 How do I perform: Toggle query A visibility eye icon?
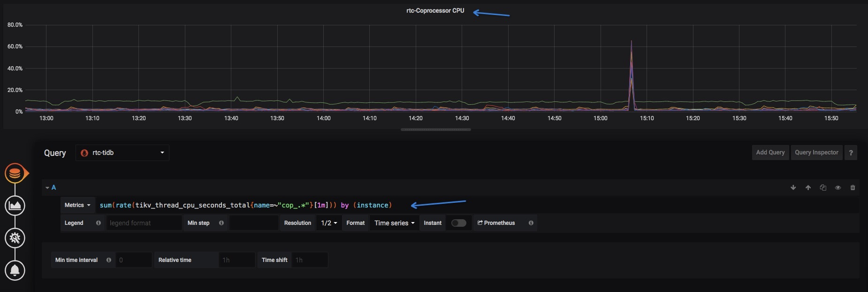pyautogui.click(x=838, y=188)
